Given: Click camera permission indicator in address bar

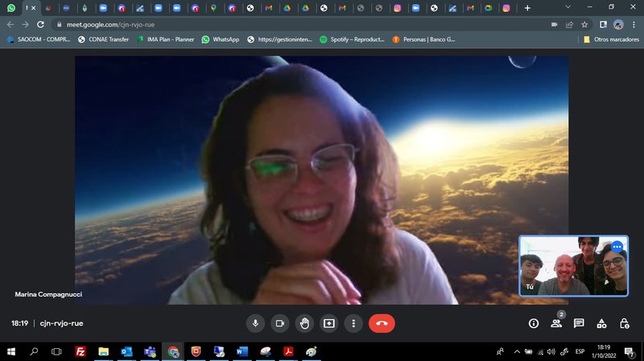Looking at the screenshot, I should [x=554, y=25].
